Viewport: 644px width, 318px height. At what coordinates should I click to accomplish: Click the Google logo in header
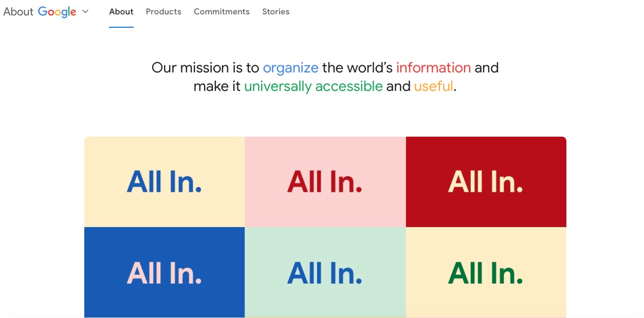click(57, 12)
